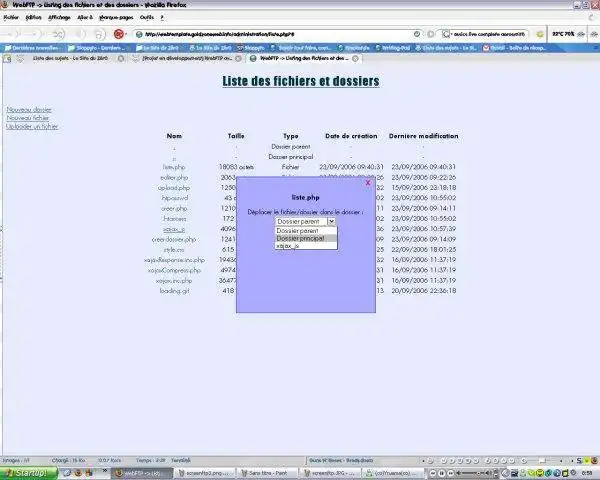Open the xajax_js folder link in table
This screenshot has height=480, width=600.
pyautogui.click(x=174, y=229)
